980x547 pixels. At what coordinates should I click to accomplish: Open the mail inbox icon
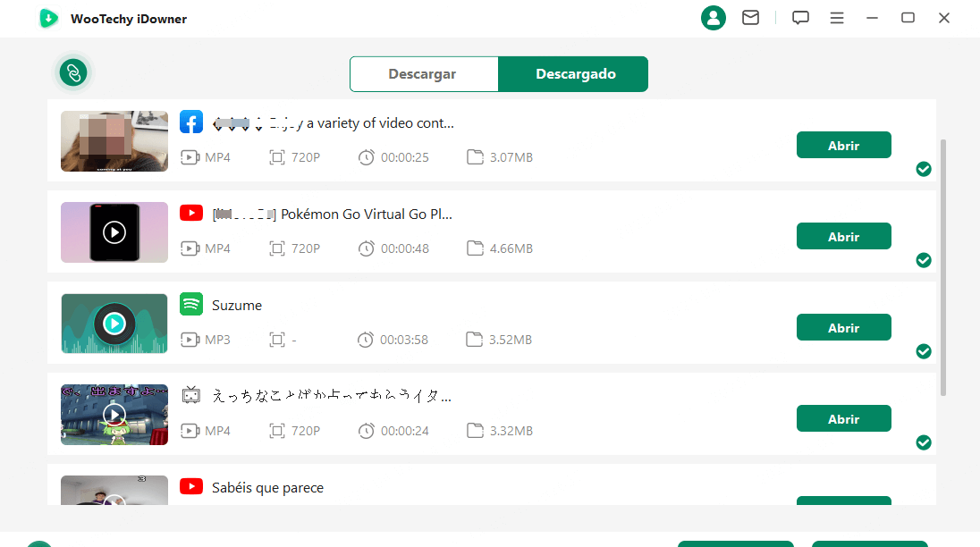pos(750,18)
